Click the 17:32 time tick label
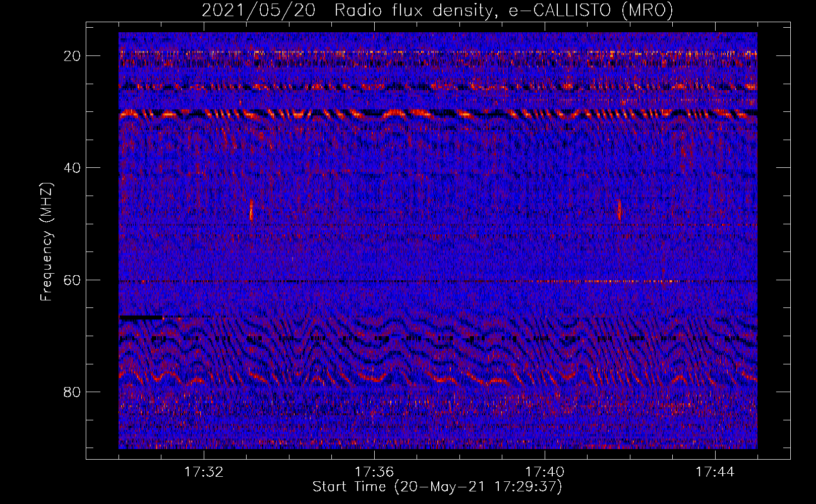Image resolution: width=816 pixels, height=504 pixels. tap(204, 472)
